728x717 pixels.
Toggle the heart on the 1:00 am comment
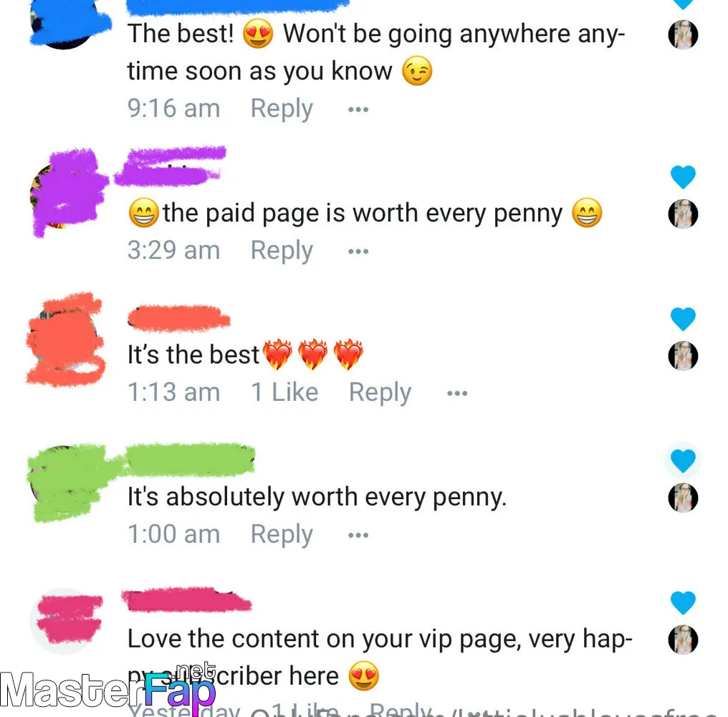pos(682,460)
